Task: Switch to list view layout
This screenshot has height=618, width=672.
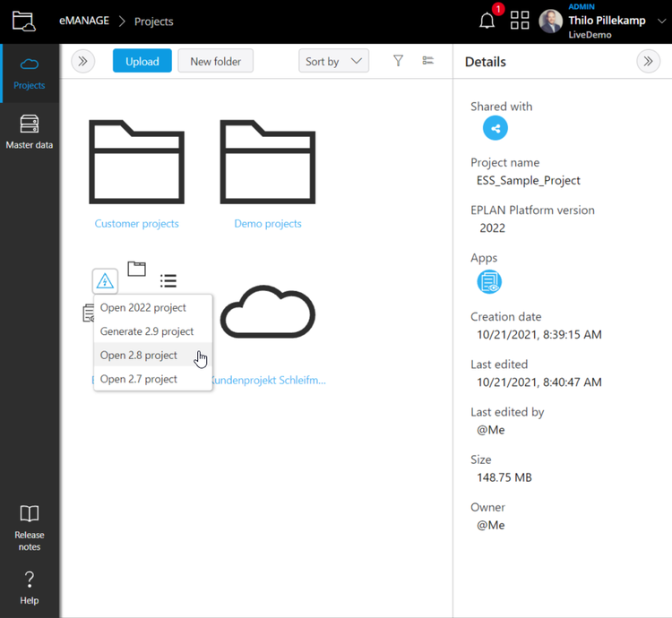Action: click(x=428, y=61)
